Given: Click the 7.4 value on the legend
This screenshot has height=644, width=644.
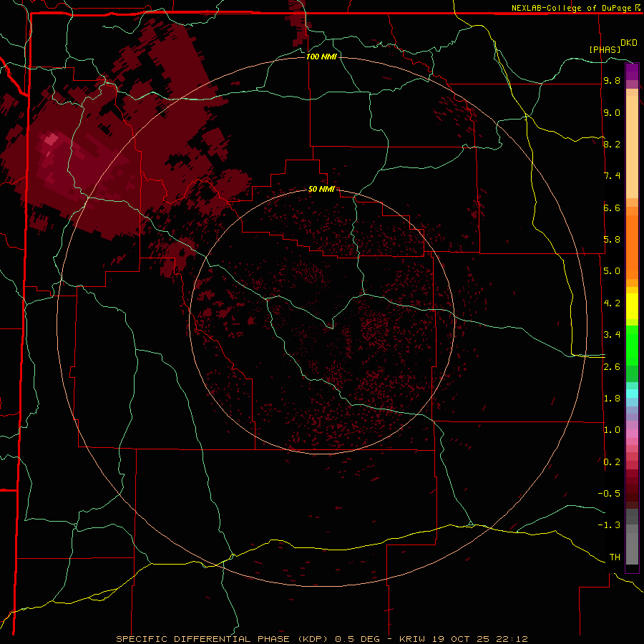Looking at the screenshot, I should pos(612,176).
